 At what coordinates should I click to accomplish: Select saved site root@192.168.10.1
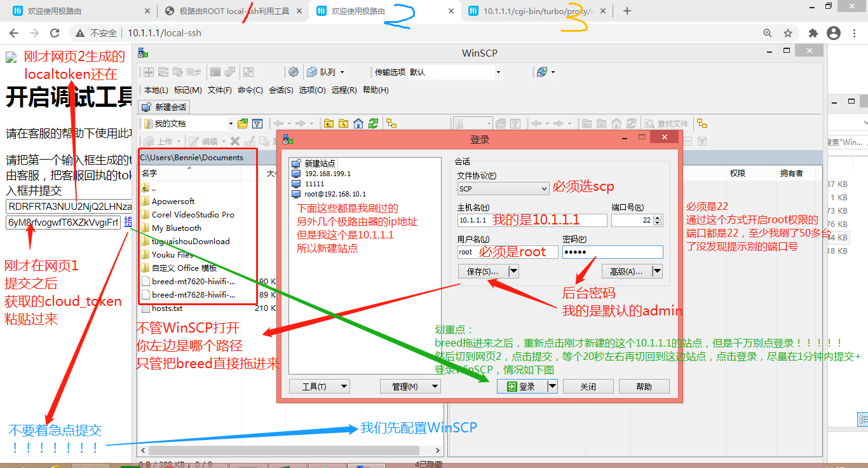click(x=329, y=194)
